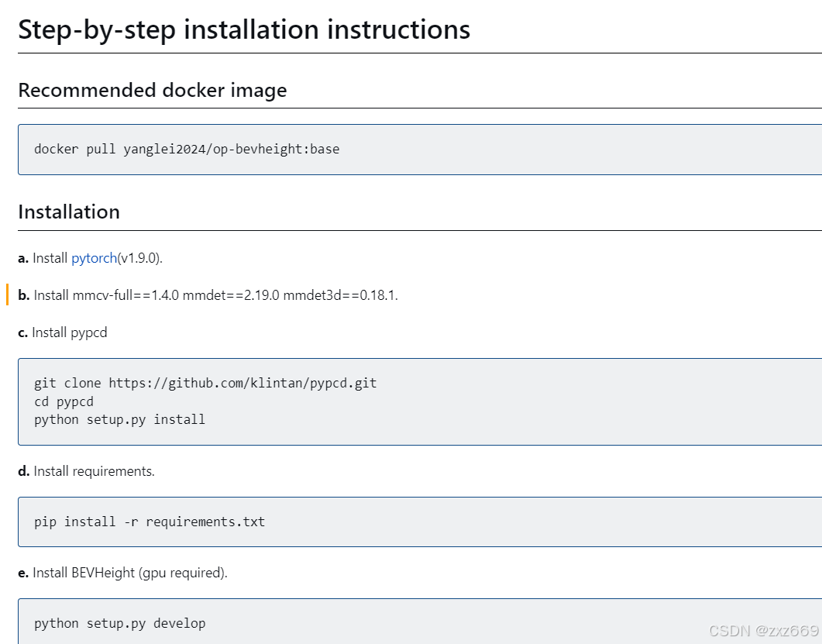The height and width of the screenshot is (644, 822).
Task: Click the 'python setup.py develop' command
Action: click(x=119, y=623)
